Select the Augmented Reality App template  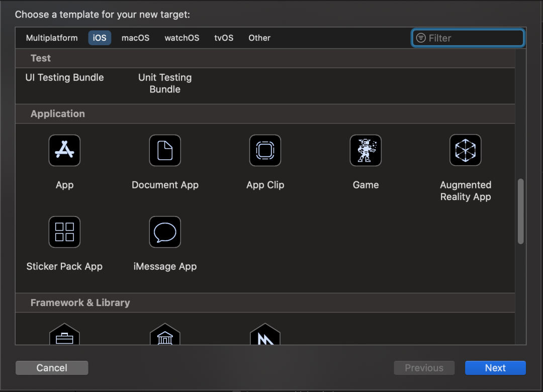(465, 150)
